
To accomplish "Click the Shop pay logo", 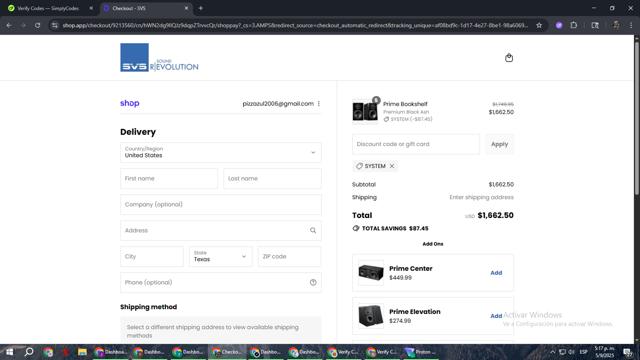I will (x=130, y=103).
